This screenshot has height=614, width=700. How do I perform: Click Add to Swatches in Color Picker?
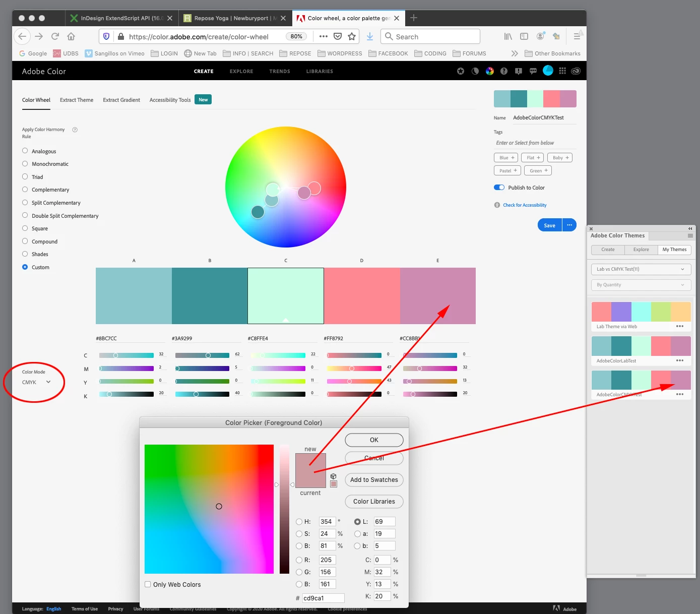[x=374, y=480]
